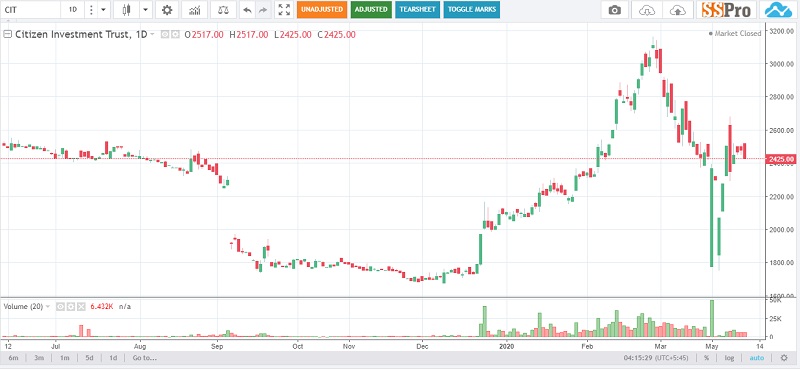Click the UNADJUSTED button

click(x=321, y=10)
